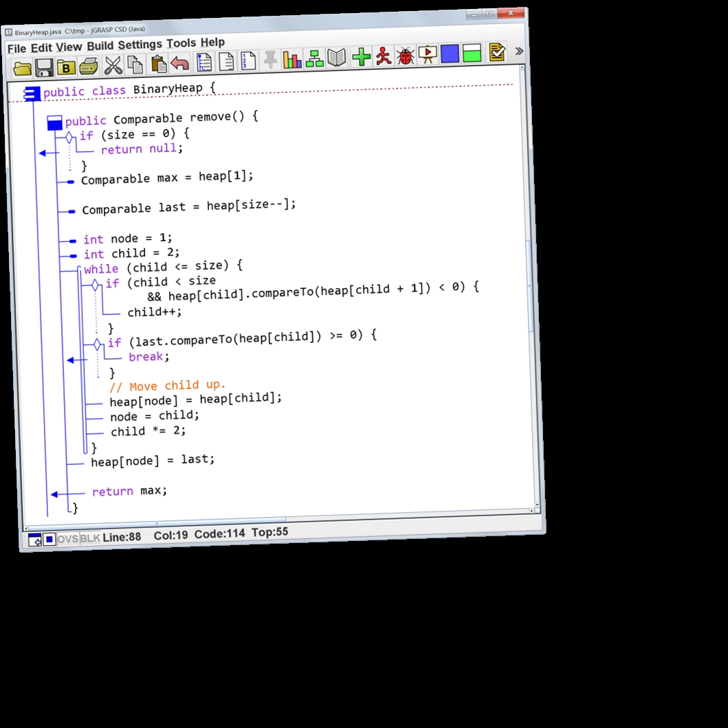Open the bar chart complexity profile icon
728x728 pixels.
292,59
